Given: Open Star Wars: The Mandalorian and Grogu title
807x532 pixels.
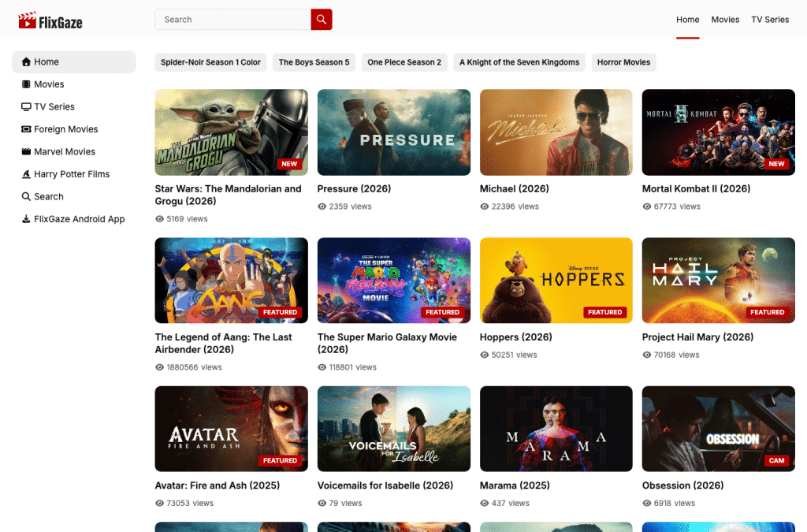Looking at the screenshot, I should [228, 195].
